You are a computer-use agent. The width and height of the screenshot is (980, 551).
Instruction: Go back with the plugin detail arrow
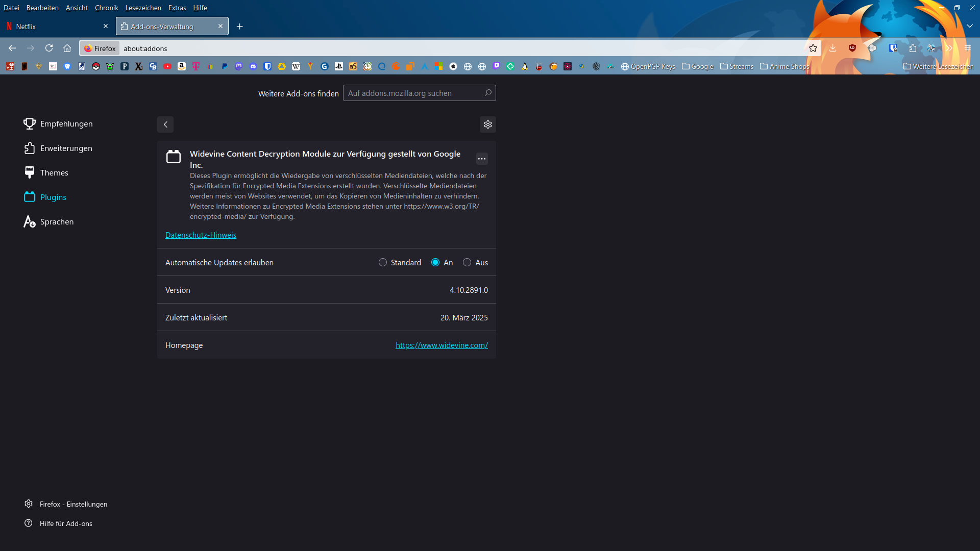[x=165, y=124]
